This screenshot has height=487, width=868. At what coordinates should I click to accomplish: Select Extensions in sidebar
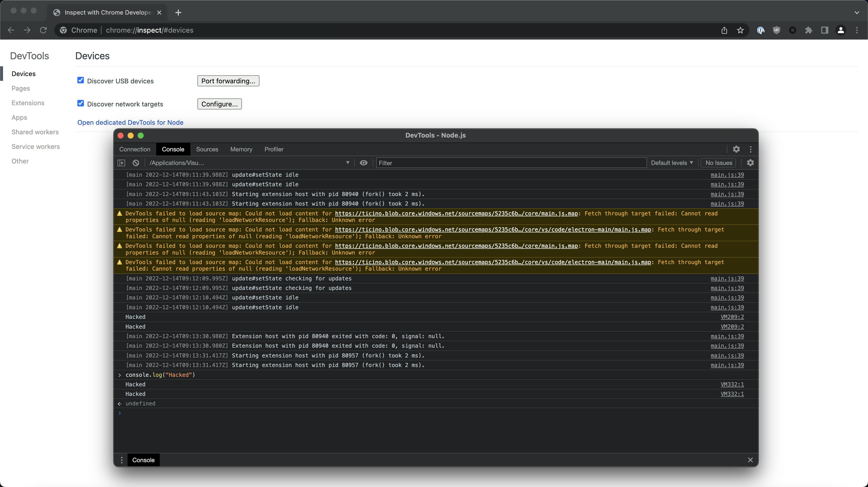[x=28, y=103]
